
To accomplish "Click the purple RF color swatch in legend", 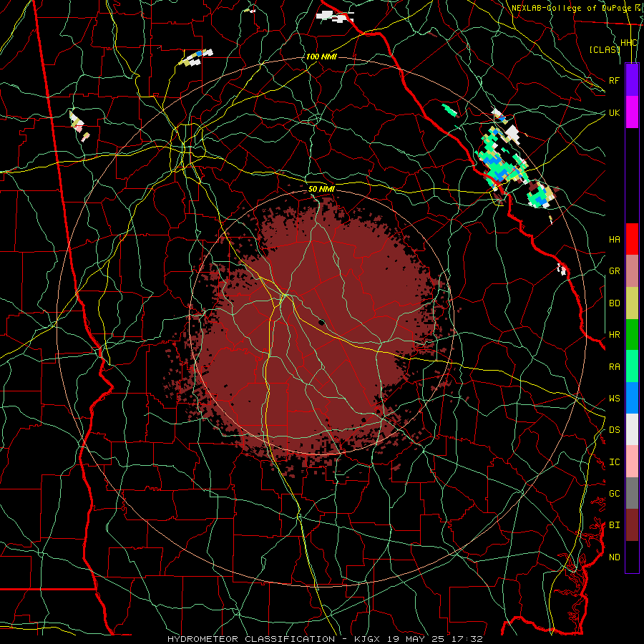I will tap(632, 80).
